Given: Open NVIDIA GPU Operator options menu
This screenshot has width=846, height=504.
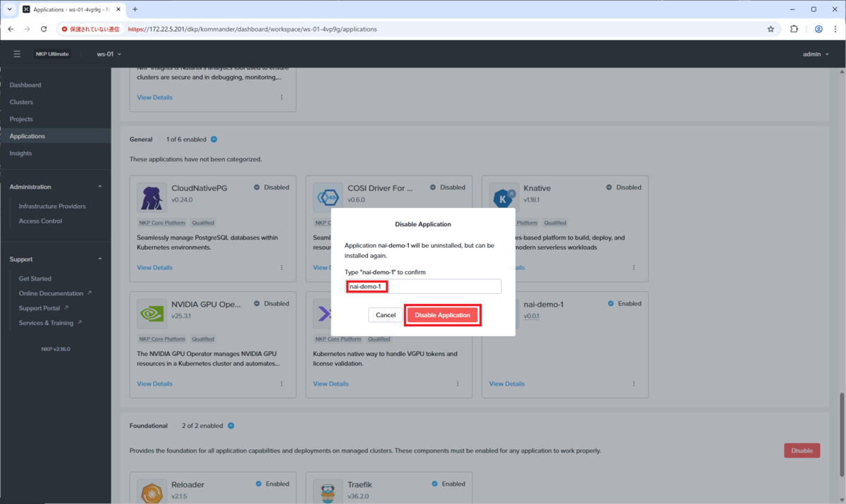Looking at the screenshot, I should [281, 384].
